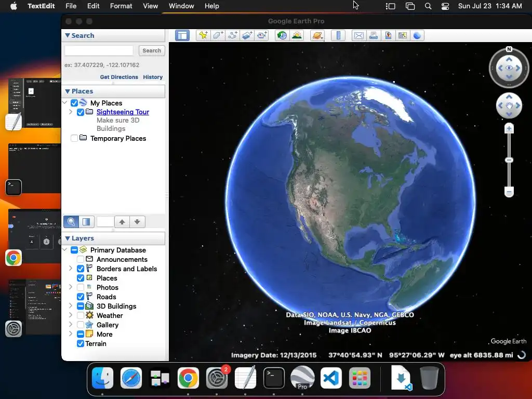532x399 pixels.
Task: Click the Search button
Action: click(x=152, y=50)
